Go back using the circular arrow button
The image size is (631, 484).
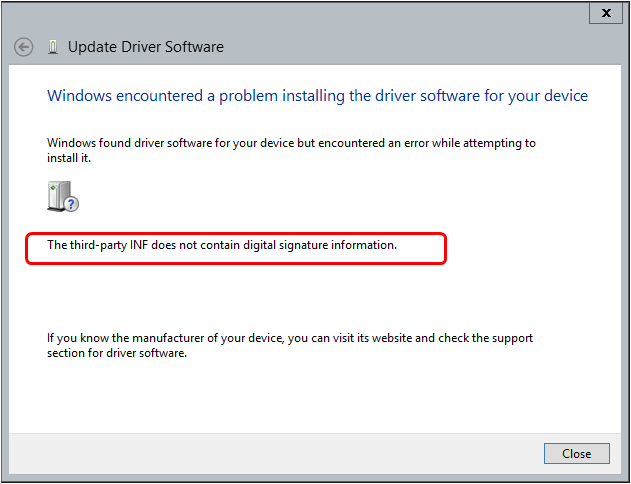[x=23, y=47]
